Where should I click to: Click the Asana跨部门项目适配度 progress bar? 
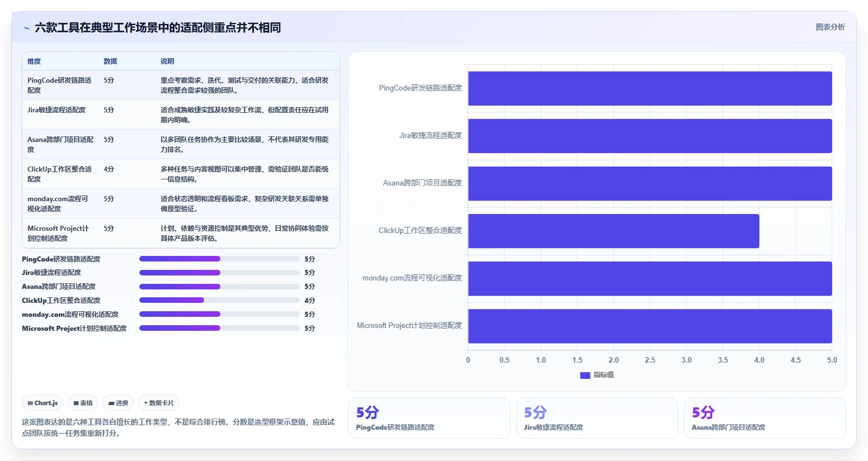(219, 287)
